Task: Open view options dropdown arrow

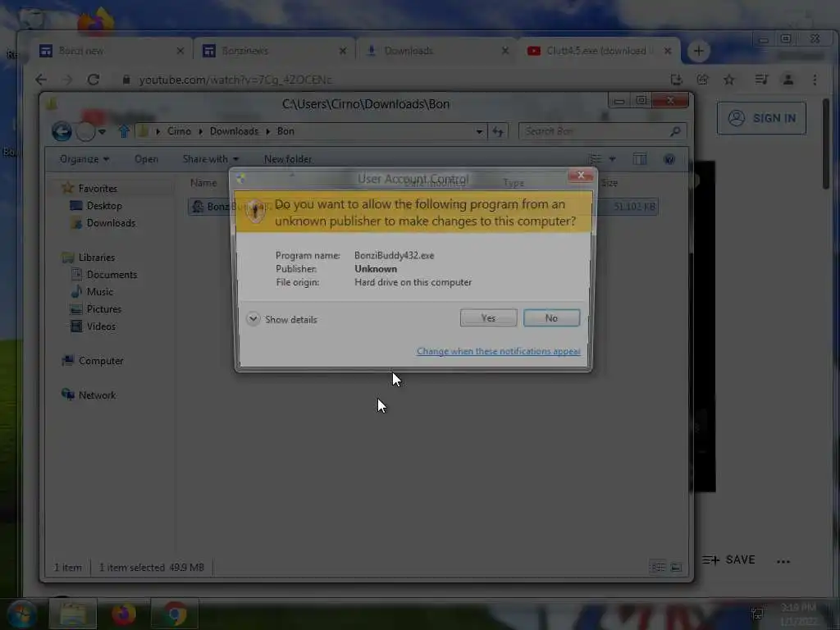Action: pyautogui.click(x=612, y=159)
